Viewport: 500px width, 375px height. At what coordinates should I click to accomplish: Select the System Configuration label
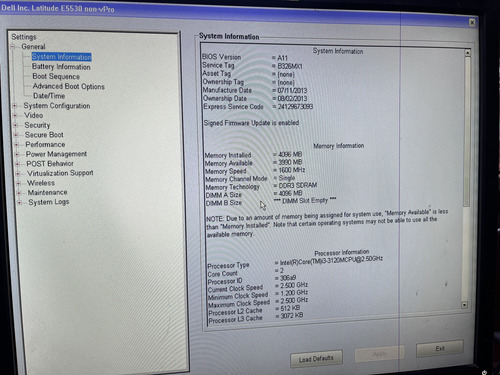coord(57,106)
